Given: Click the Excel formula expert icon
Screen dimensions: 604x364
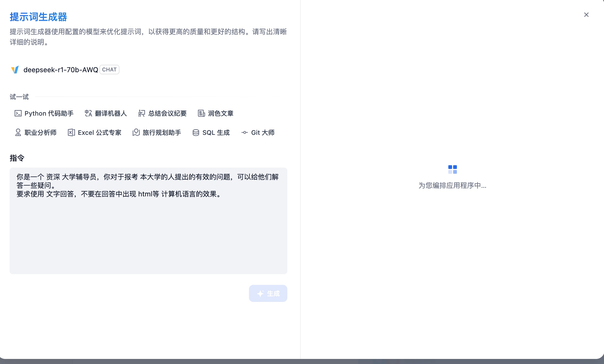Looking at the screenshot, I should click(x=71, y=133).
